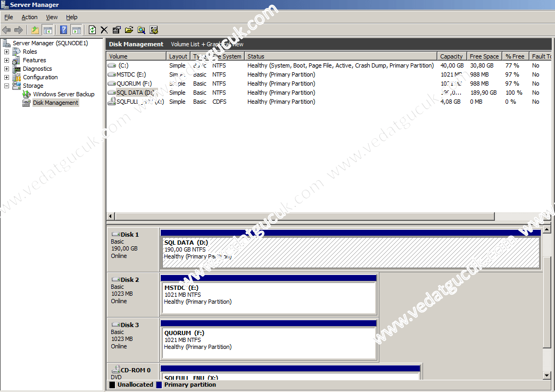Open Help via blue question mark icon
The image size is (555, 392).
tap(63, 30)
